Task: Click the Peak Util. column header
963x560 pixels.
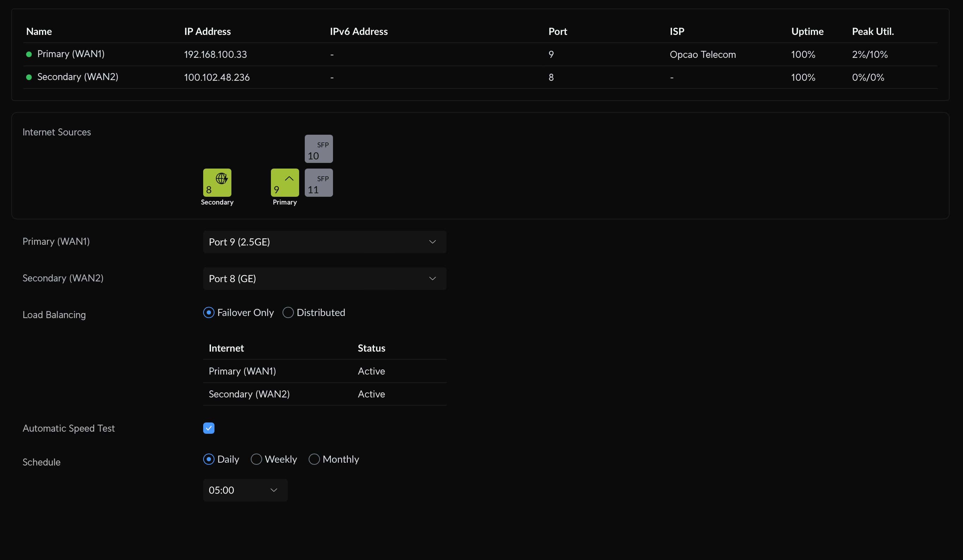Action: point(872,31)
